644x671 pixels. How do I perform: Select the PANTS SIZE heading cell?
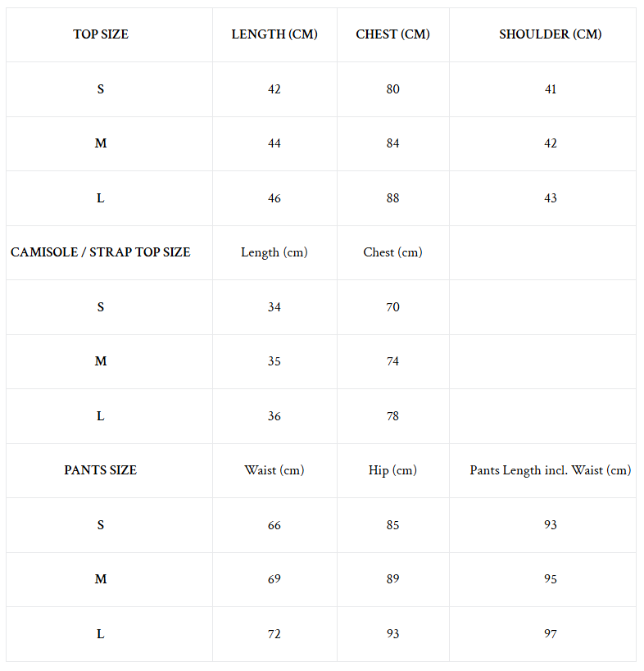click(101, 470)
